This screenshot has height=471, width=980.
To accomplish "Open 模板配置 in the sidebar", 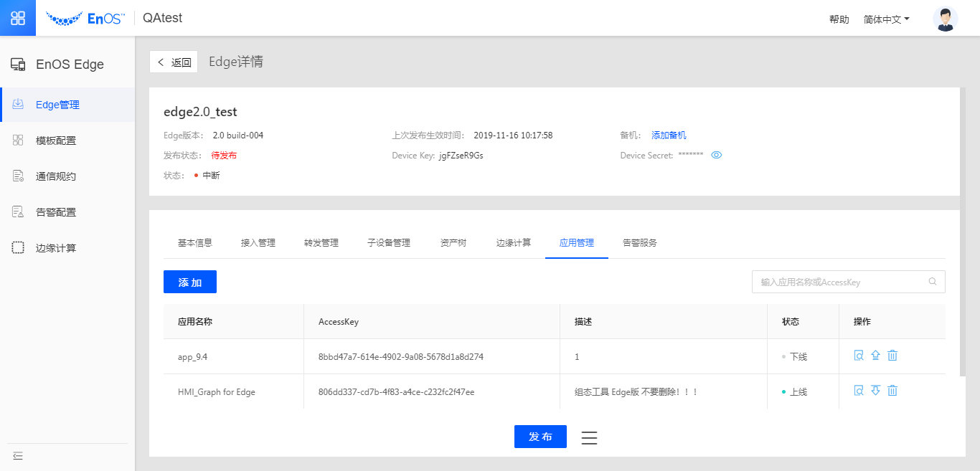I will (56, 141).
